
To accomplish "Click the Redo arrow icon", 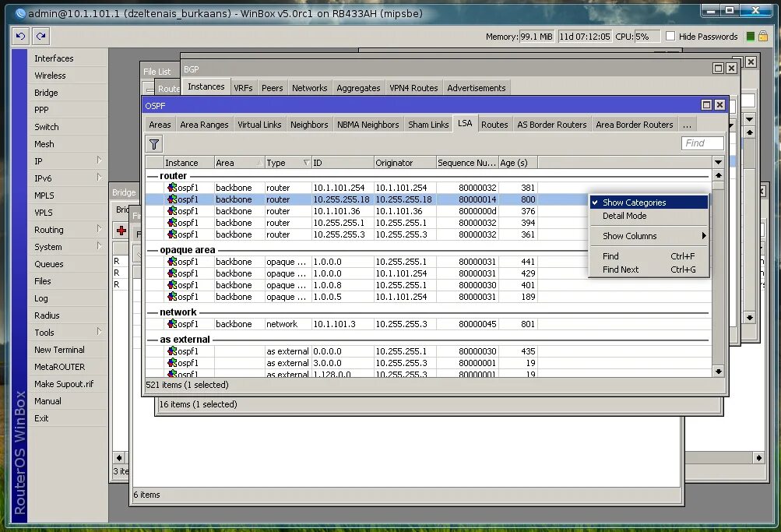I will (x=40, y=36).
